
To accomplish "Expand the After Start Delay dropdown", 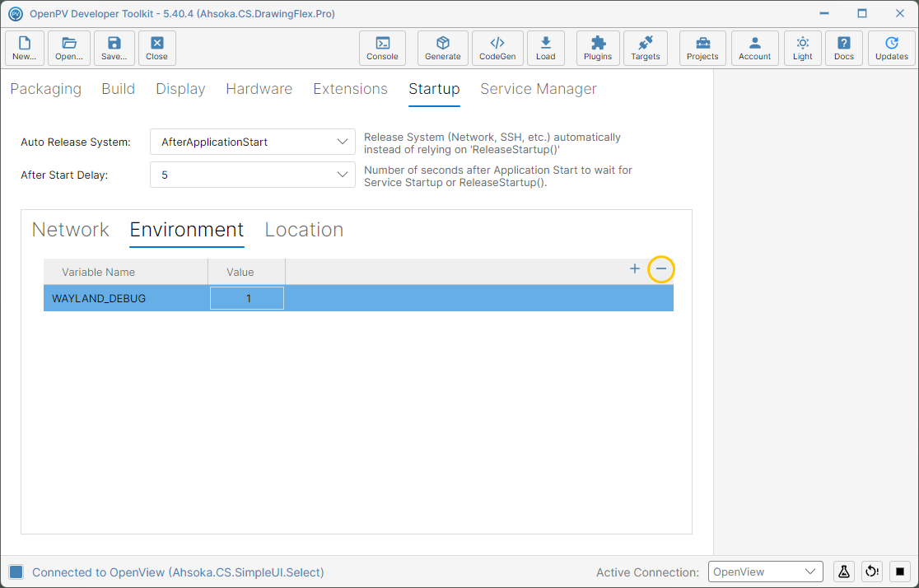I will 253,175.
